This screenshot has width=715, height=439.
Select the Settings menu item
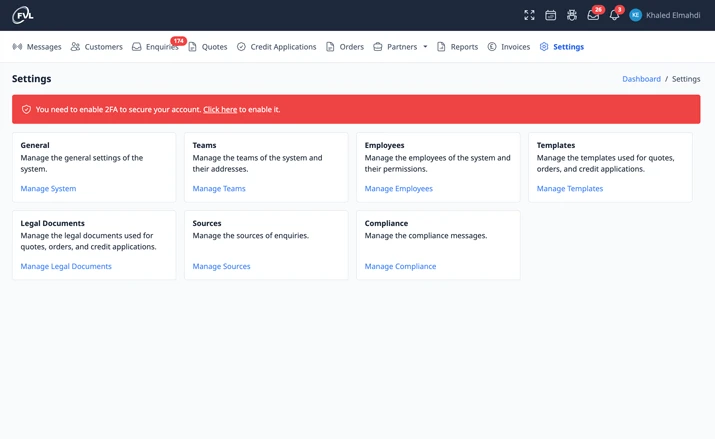[x=568, y=47]
